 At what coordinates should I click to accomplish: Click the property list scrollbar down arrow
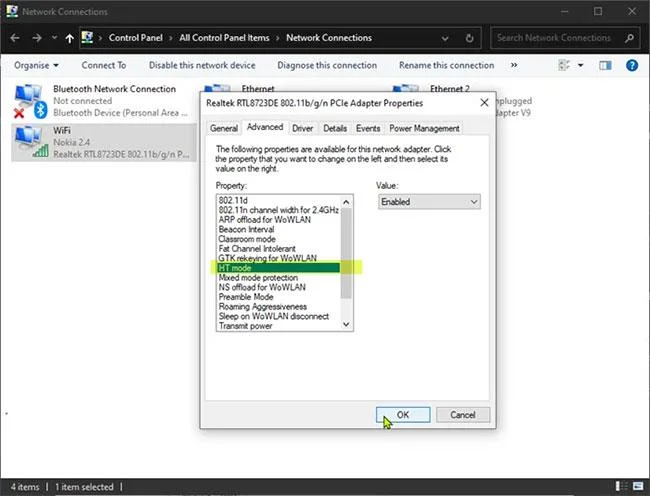tap(347, 324)
